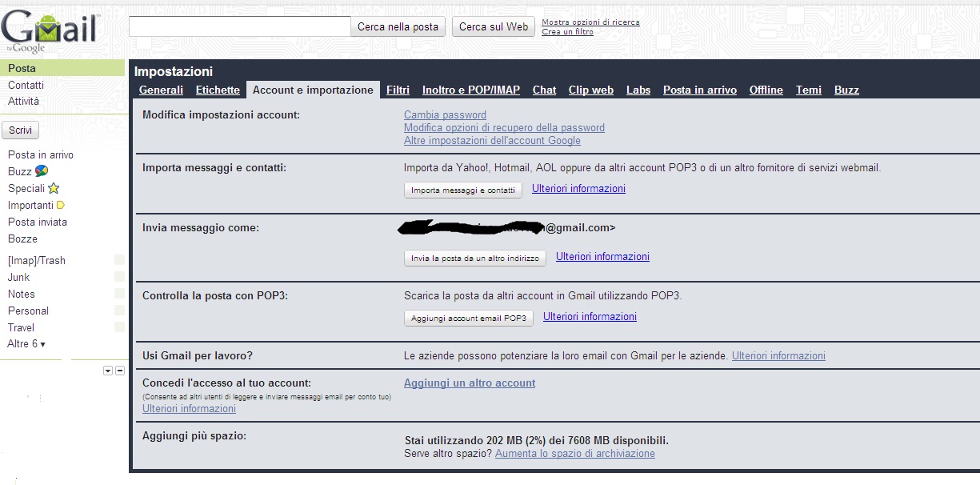This screenshot has height=485, width=980.
Task: Click the Gmail logo
Action: pyautogui.click(x=50, y=30)
